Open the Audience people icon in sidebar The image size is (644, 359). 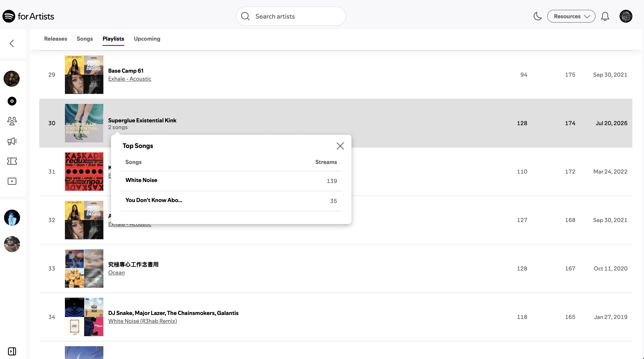(12, 121)
